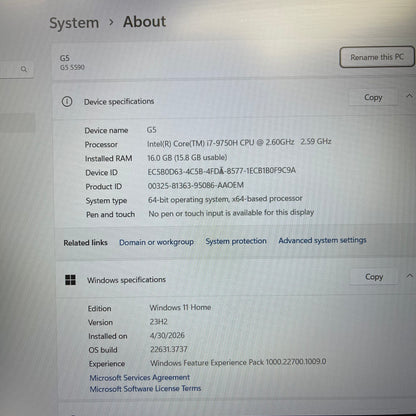Screen dimensions: 416x416
Task: Click the Rename this PC button
Action: pos(377,57)
